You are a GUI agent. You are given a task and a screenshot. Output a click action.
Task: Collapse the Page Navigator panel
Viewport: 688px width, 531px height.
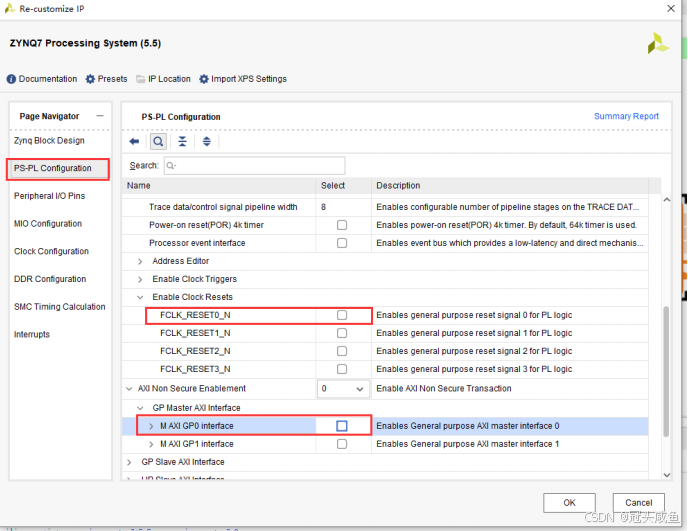100,117
